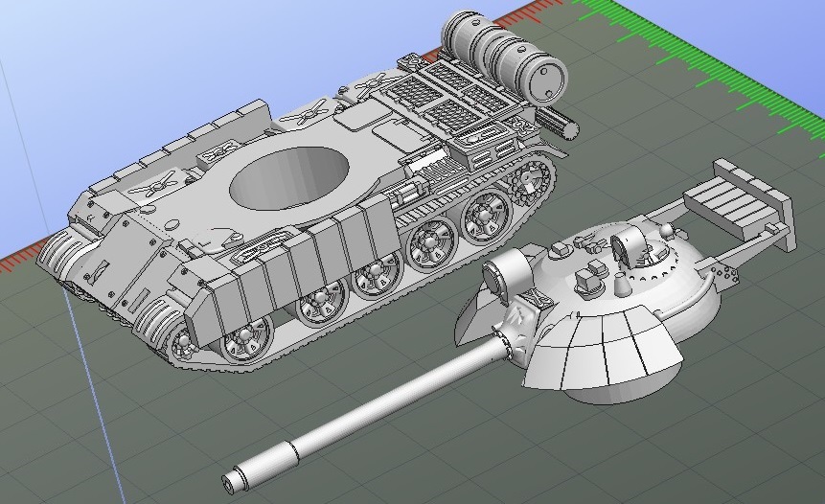Click the open commander's hatch on turret
Image resolution: width=825 pixels, height=504 pixels.
[x=630, y=245]
